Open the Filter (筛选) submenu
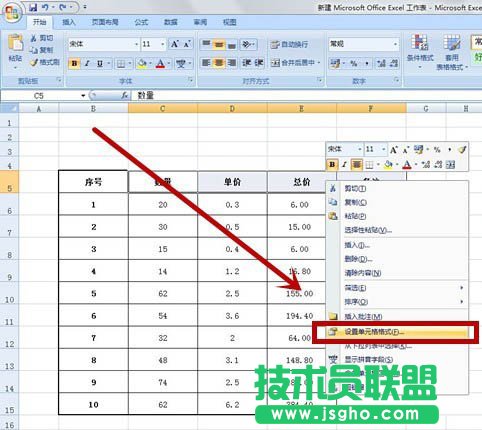The image size is (482, 430). click(x=397, y=288)
